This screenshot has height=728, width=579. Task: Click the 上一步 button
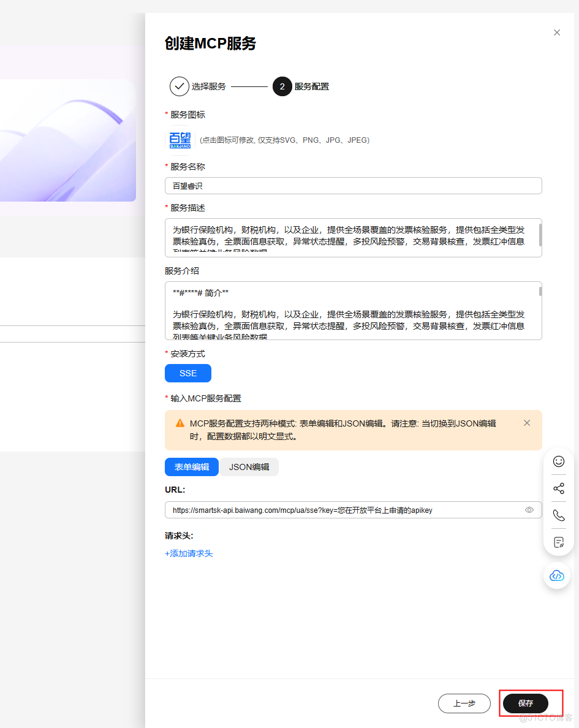pos(464,703)
